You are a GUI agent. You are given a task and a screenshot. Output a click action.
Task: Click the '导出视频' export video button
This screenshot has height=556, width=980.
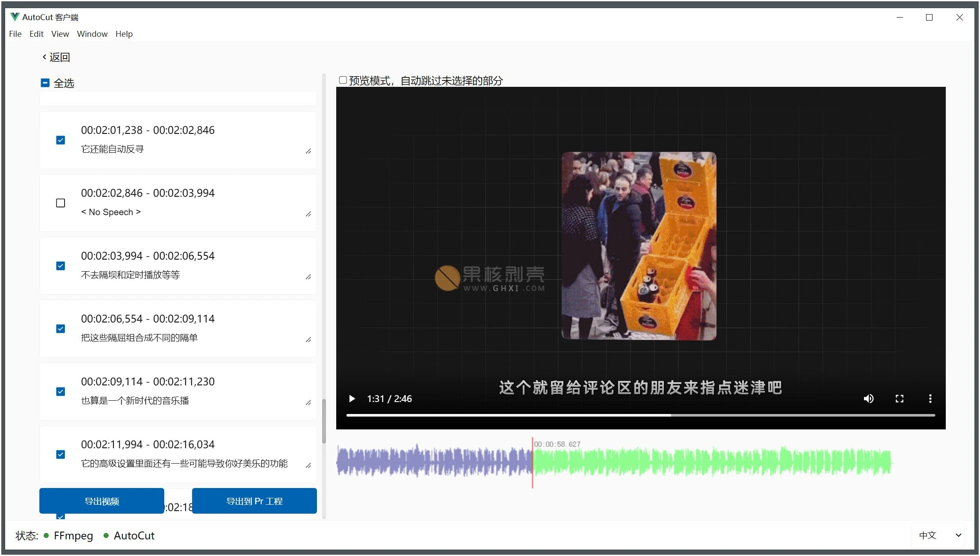point(101,501)
